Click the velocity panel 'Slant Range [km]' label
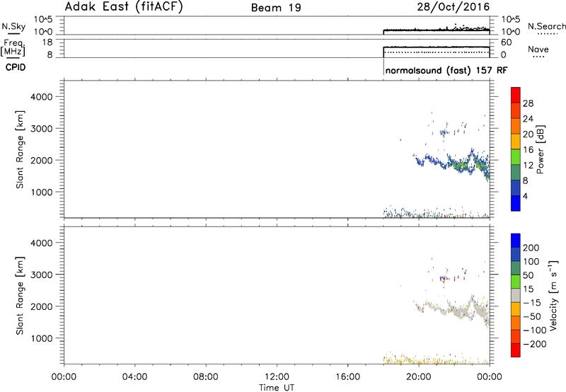The width and height of the screenshot is (566, 392). [20, 296]
